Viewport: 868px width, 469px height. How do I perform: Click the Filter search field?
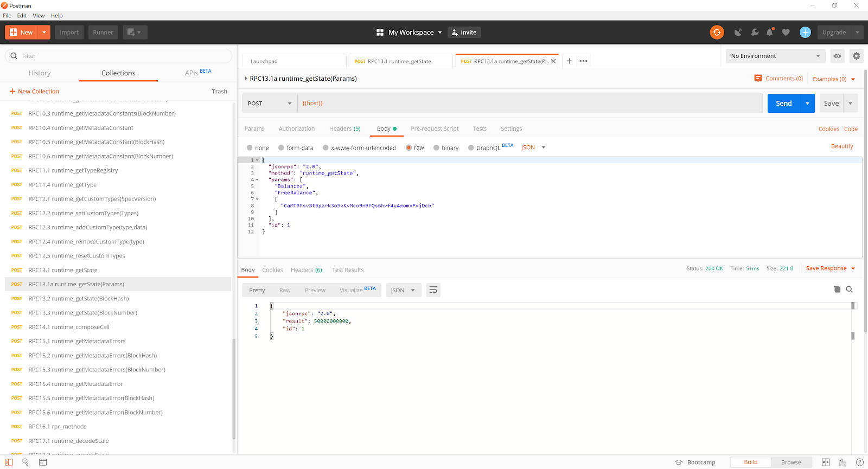(x=119, y=56)
